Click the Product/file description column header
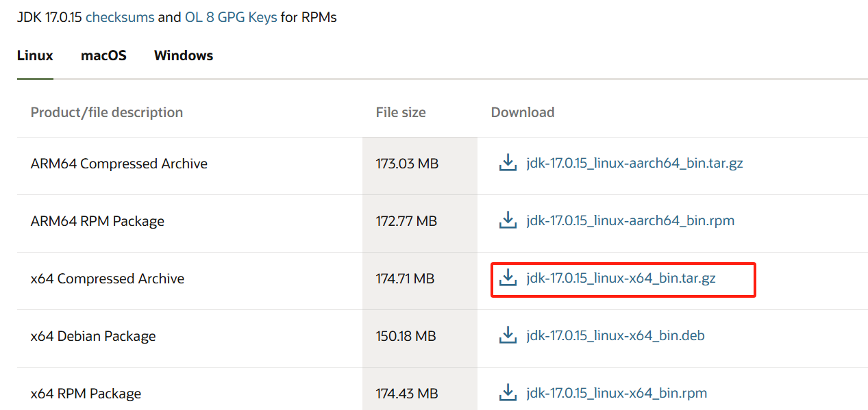The height and width of the screenshot is (410, 868). click(107, 112)
